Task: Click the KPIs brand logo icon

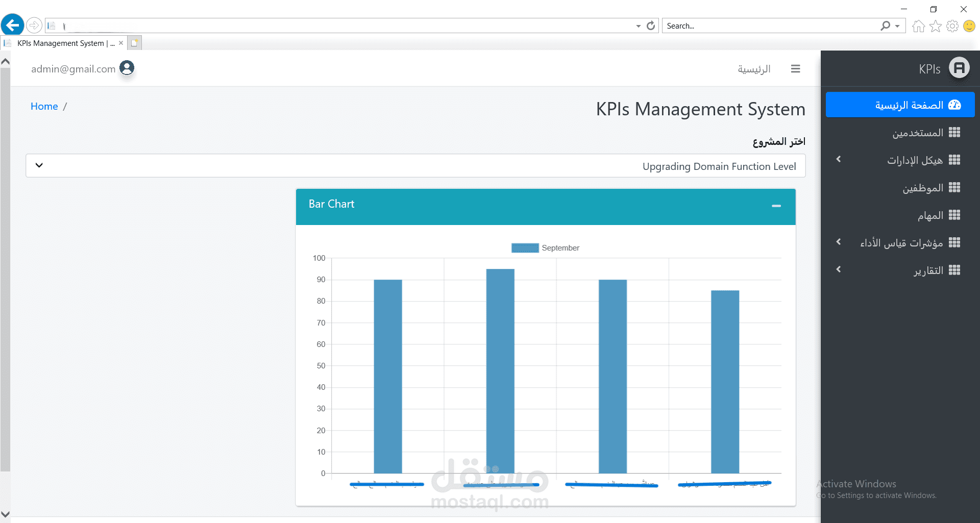Action: coord(960,68)
